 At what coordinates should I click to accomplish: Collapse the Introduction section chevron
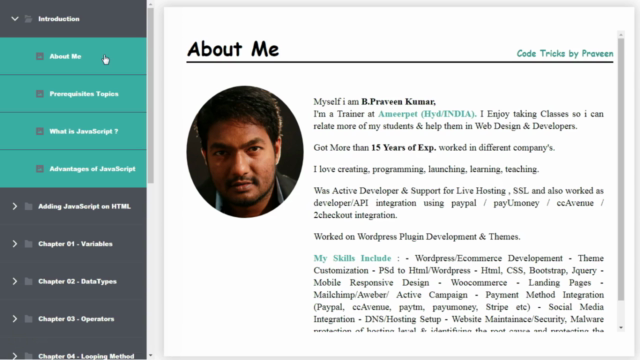coord(15,19)
